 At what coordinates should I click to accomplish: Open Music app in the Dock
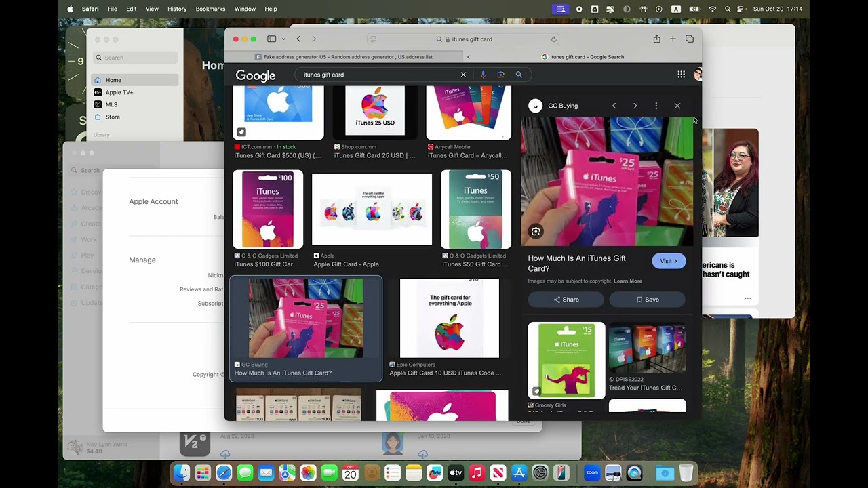click(x=477, y=473)
